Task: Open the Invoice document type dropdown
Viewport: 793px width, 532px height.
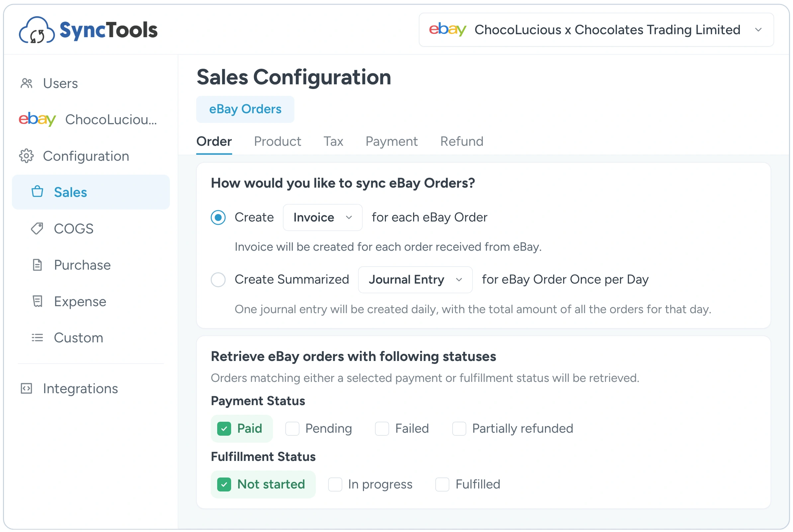Action: pos(322,218)
